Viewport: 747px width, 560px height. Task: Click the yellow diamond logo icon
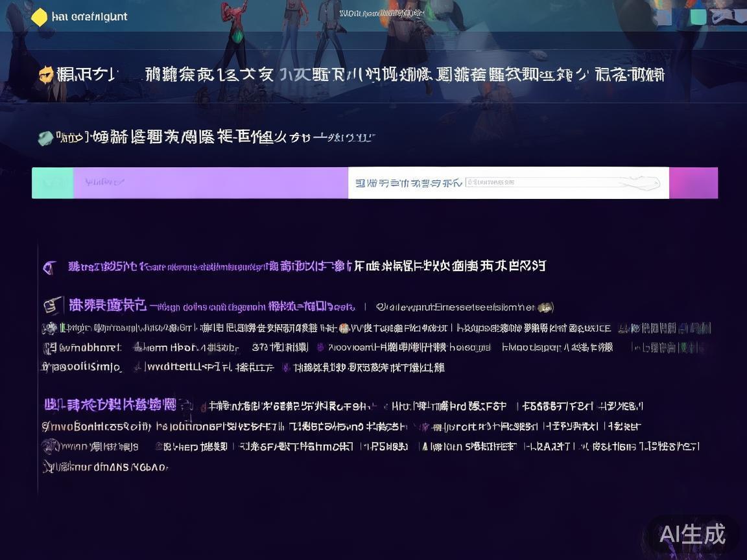[x=41, y=17]
